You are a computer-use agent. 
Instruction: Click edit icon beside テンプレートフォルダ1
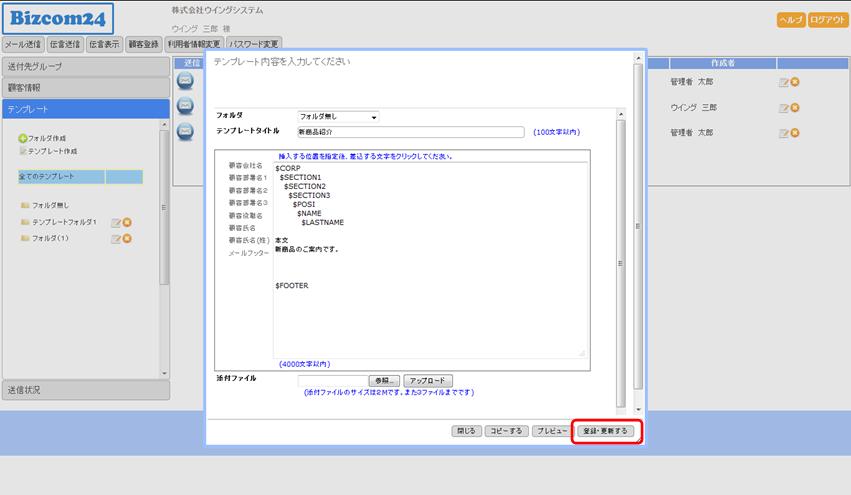click(115, 222)
